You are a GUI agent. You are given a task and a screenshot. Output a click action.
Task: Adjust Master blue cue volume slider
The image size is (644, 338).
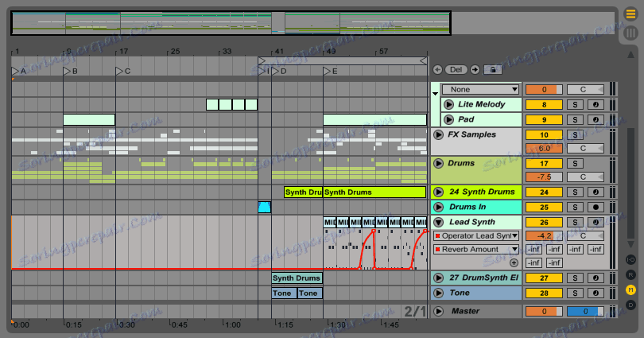(x=585, y=311)
